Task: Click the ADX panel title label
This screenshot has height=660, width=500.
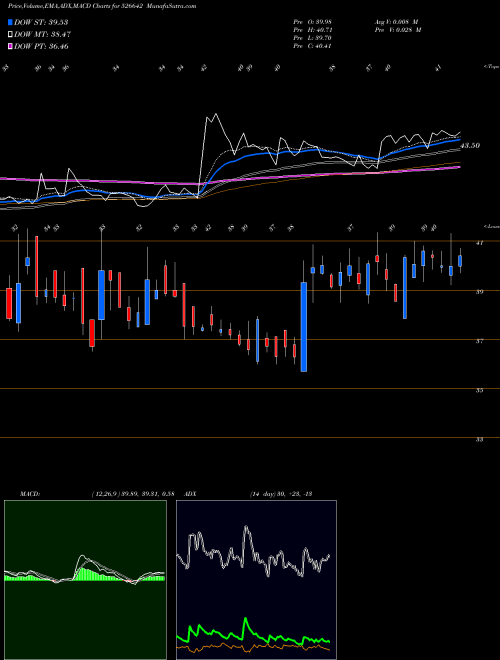Action: click(191, 494)
